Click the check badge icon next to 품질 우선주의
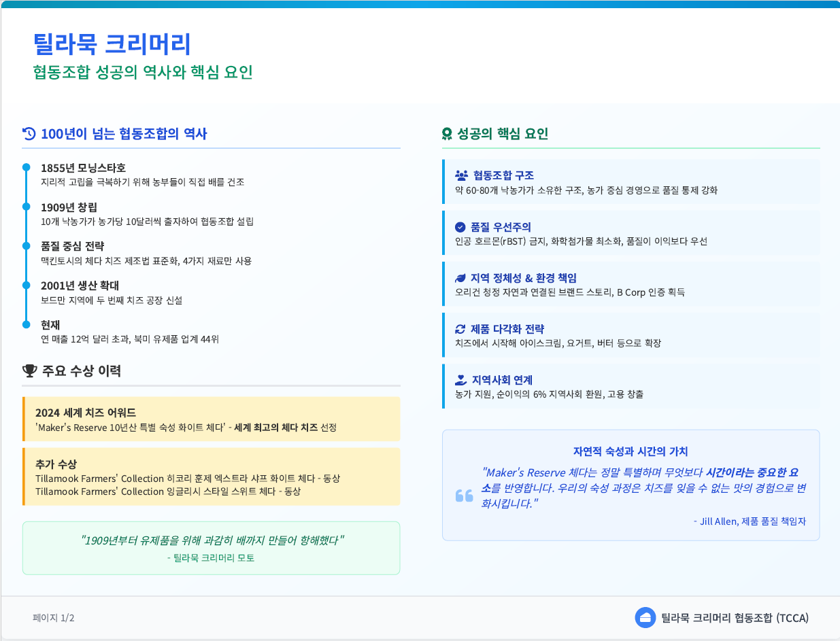The image size is (840, 641). point(460,227)
